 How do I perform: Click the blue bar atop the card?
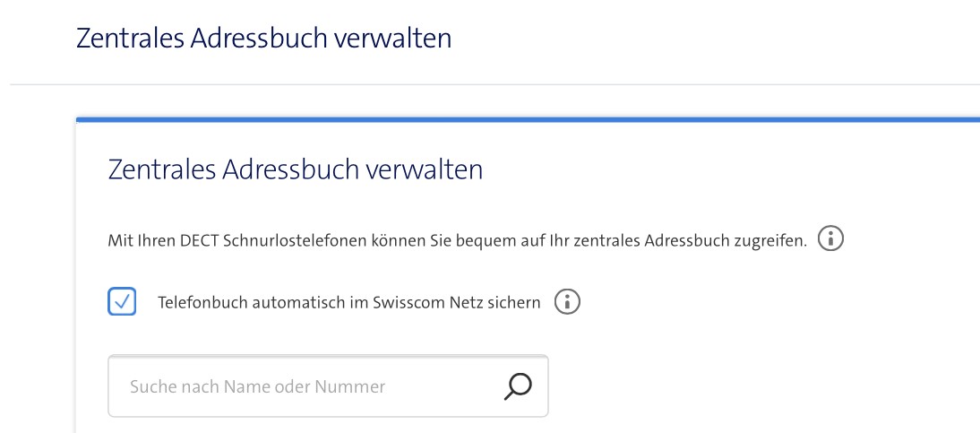pyautogui.click(x=529, y=118)
